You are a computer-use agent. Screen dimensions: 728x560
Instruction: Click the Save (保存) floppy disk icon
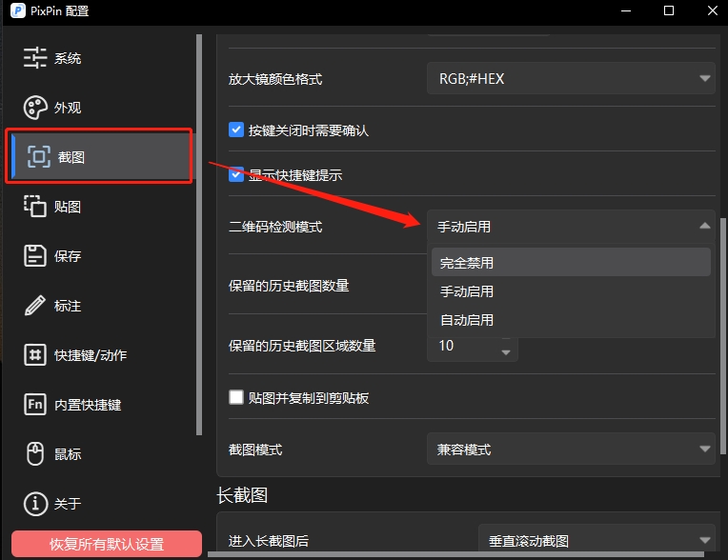pyautogui.click(x=35, y=256)
